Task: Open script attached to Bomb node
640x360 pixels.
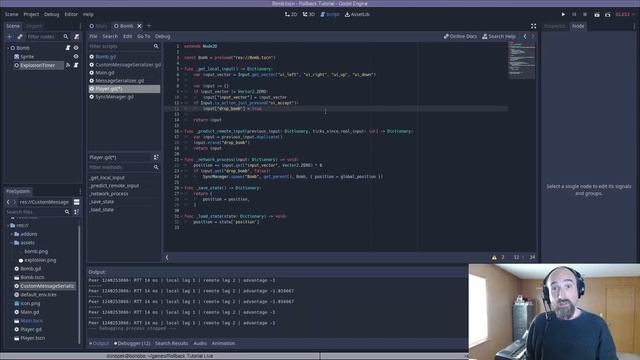Action: coord(68,48)
